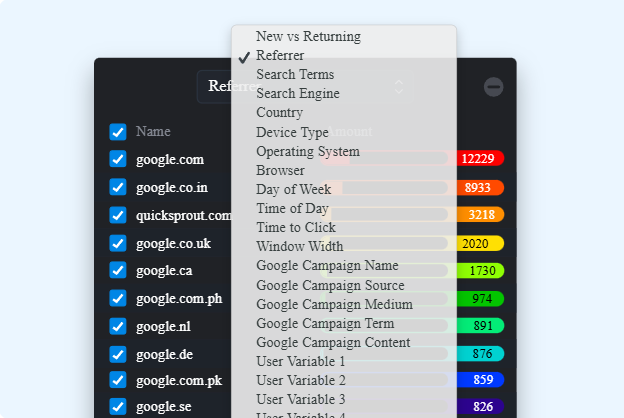Click the Name column header
This screenshot has width=624, height=418.
click(153, 131)
